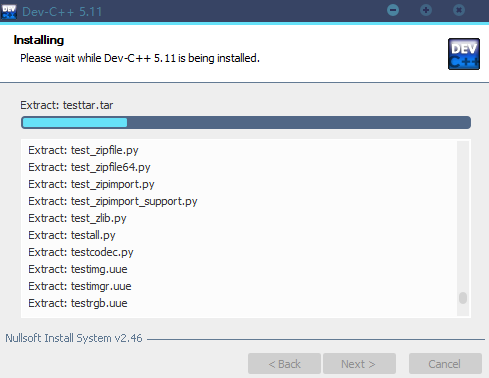Image resolution: width=489 pixels, height=378 pixels.
Task: Click 'Please wait while Dev-C++ 5.11' message
Action: (x=140, y=58)
